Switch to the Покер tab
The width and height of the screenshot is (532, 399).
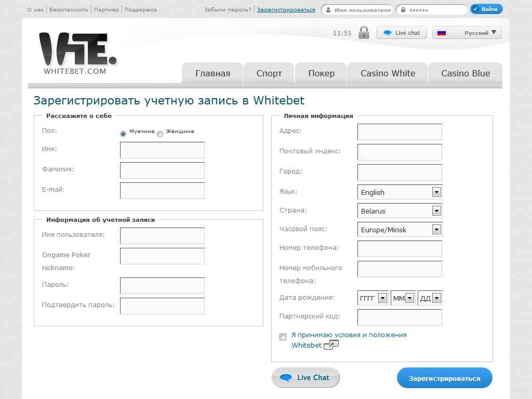pyautogui.click(x=321, y=73)
